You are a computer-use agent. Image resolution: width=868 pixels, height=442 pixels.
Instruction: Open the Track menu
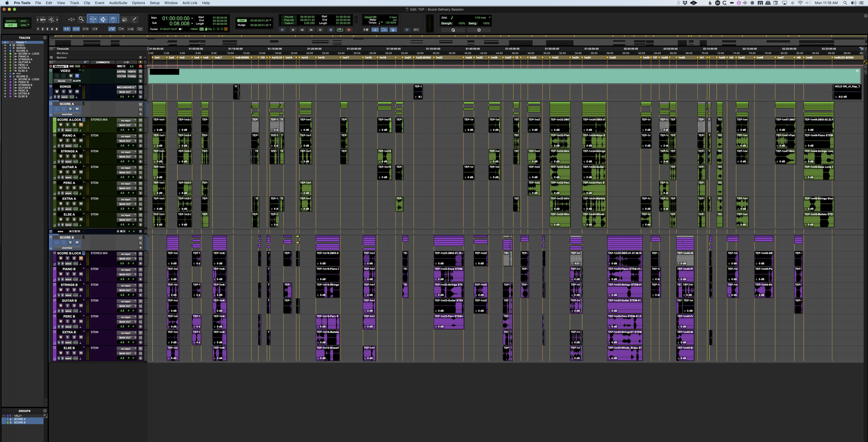pos(74,3)
